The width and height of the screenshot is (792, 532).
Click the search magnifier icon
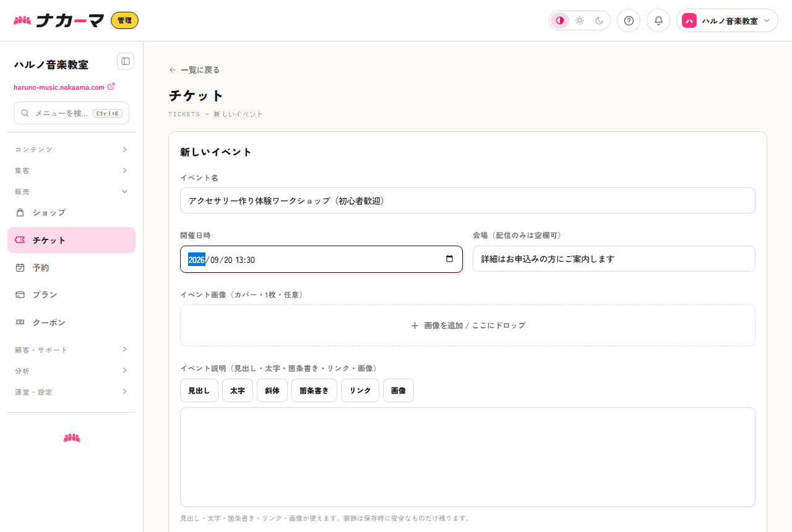25,113
